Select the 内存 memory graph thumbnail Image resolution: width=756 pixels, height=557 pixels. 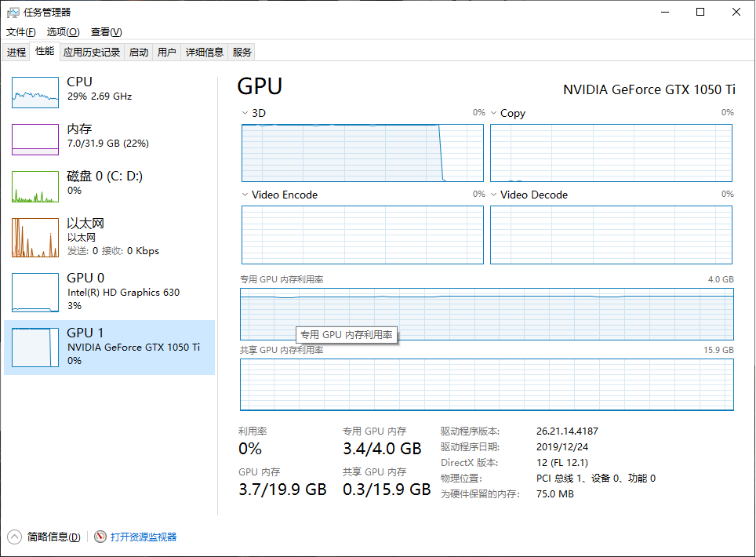(35, 140)
